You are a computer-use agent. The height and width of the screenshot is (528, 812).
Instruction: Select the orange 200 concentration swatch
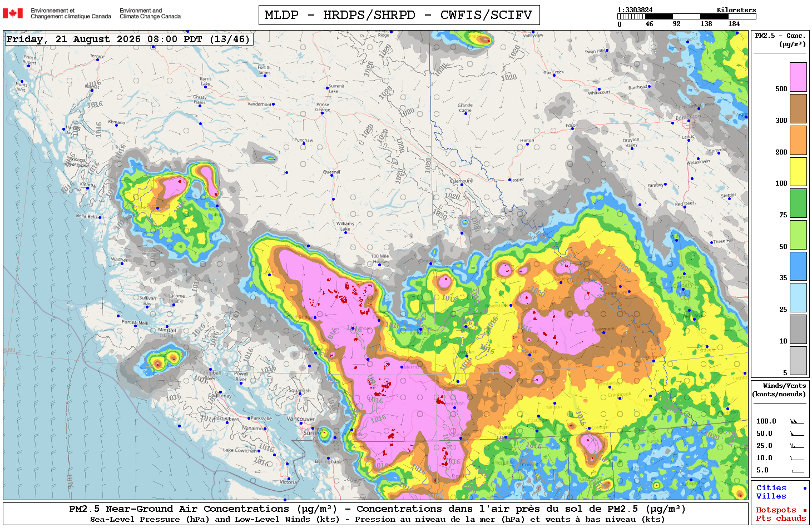tap(798, 140)
